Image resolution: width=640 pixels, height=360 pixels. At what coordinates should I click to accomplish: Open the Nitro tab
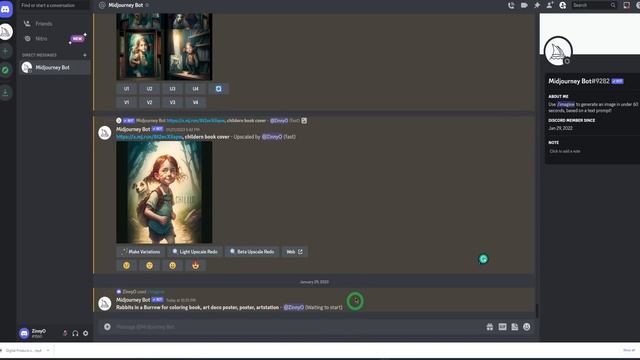(x=55, y=38)
